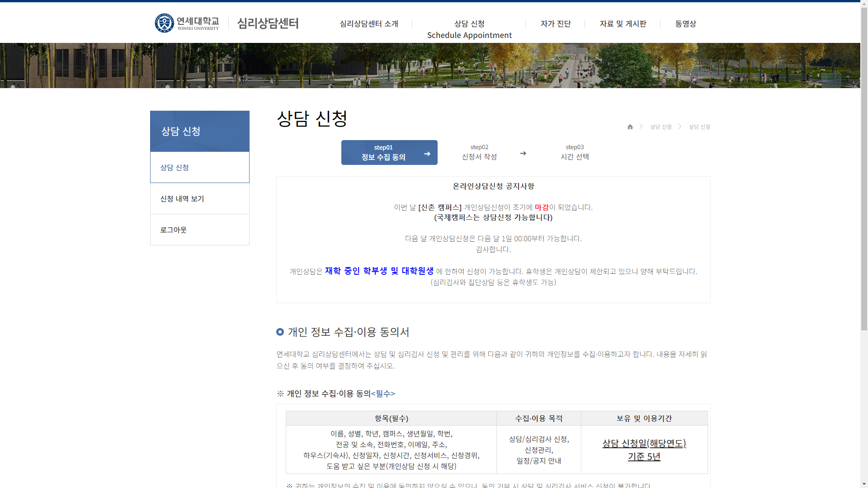The height and width of the screenshot is (488, 868).
Task: Click the 항목(필수) table header
Action: click(391, 418)
